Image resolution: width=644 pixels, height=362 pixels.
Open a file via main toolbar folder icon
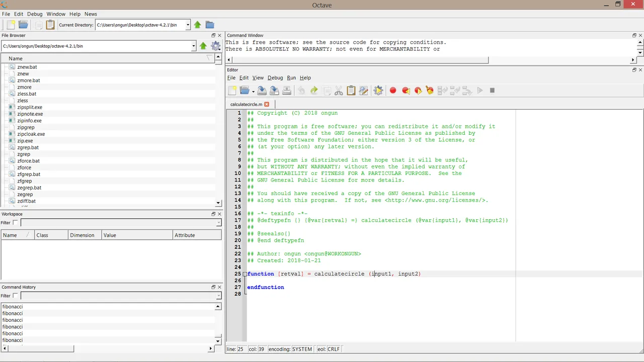click(x=23, y=25)
